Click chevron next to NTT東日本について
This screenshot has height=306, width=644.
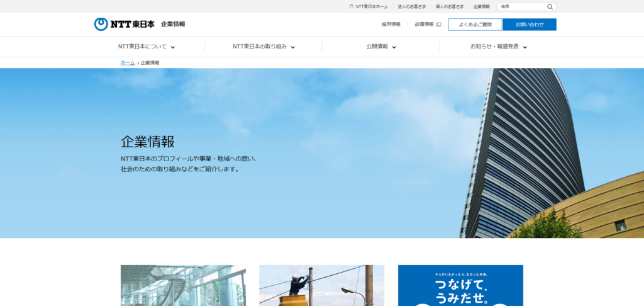172,47
